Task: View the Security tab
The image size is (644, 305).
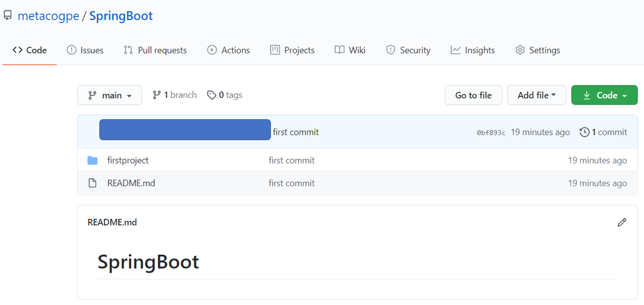Action: coord(408,50)
